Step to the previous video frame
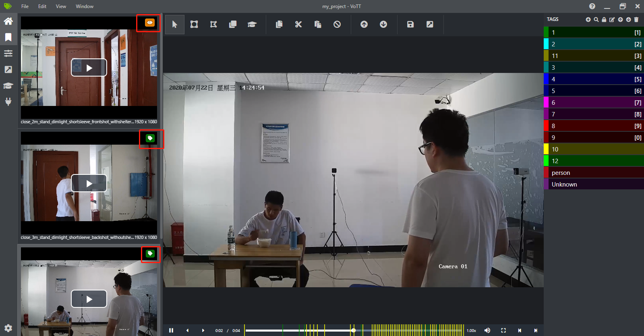The height and width of the screenshot is (336, 644). [187, 330]
